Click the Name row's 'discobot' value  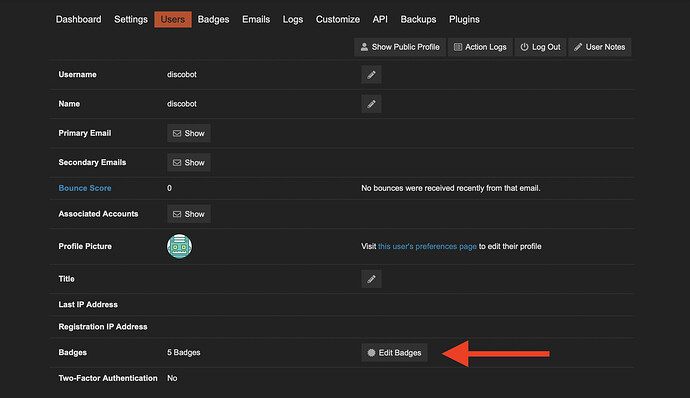coord(182,104)
